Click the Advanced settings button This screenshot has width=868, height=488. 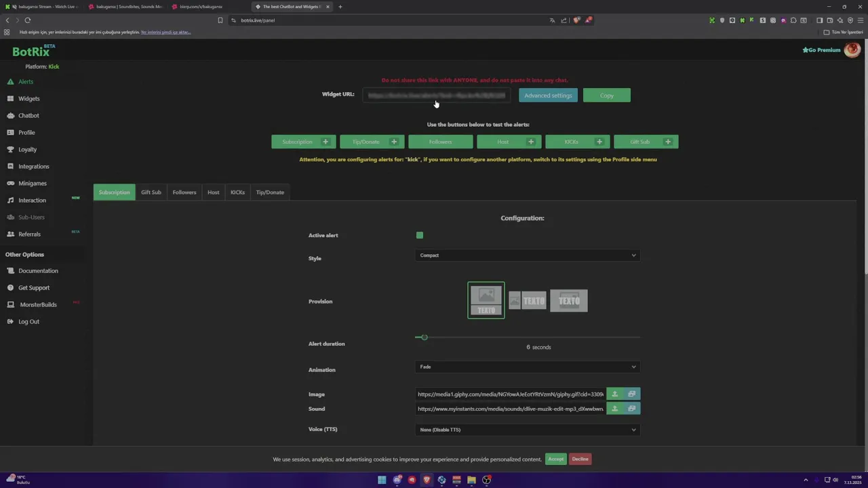coord(548,96)
